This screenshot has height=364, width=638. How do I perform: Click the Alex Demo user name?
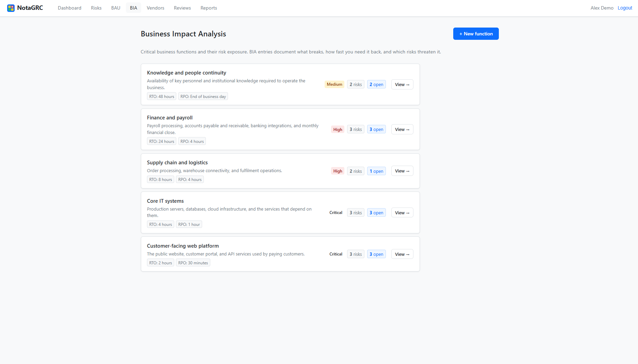tap(602, 8)
